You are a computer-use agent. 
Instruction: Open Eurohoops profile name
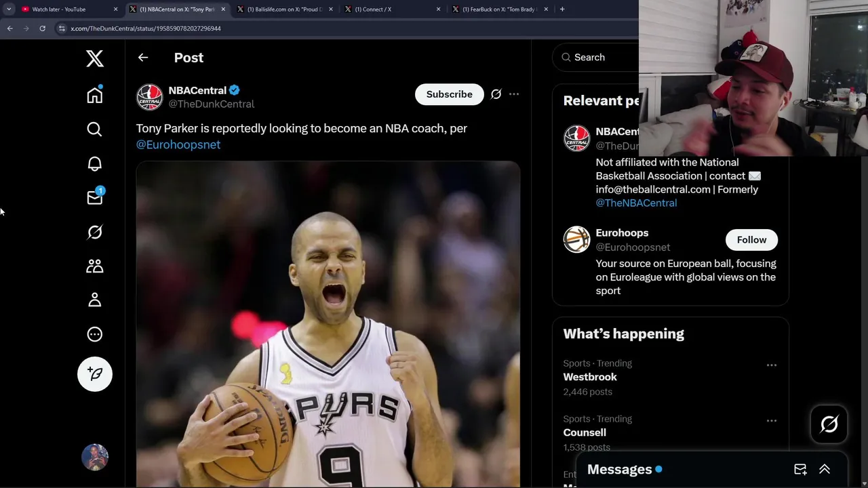(622, 232)
